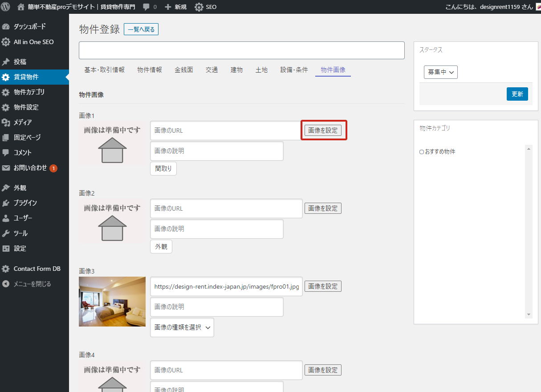
Task: Click the category panel scrollbar down arrow
Action: click(529, 314)
